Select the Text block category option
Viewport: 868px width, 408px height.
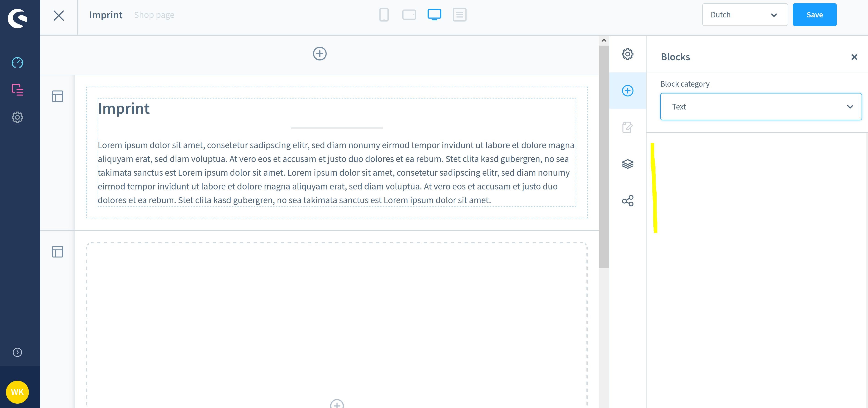(x=761, y=106)
